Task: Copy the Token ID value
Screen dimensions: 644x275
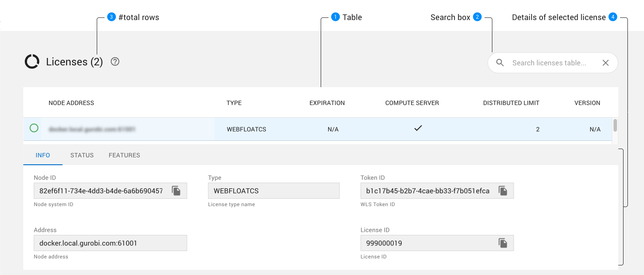Action: coord(503,191)
